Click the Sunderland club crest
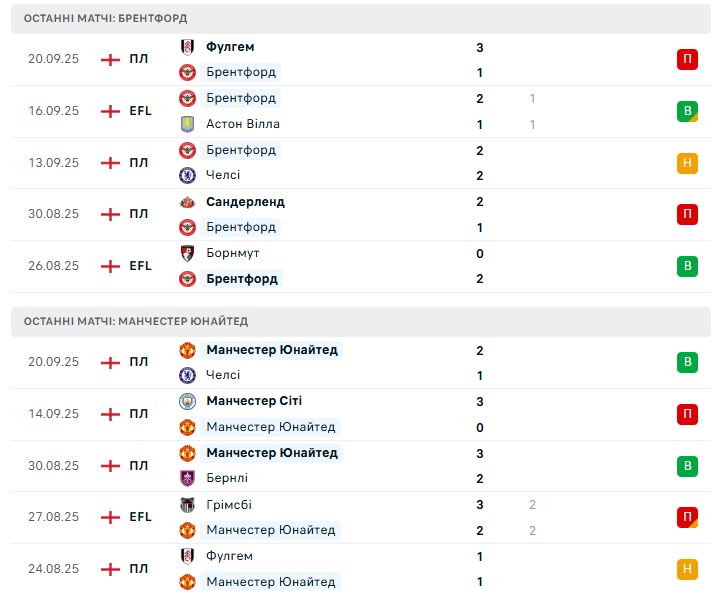 pyautogui.click(x=187, y=201)
